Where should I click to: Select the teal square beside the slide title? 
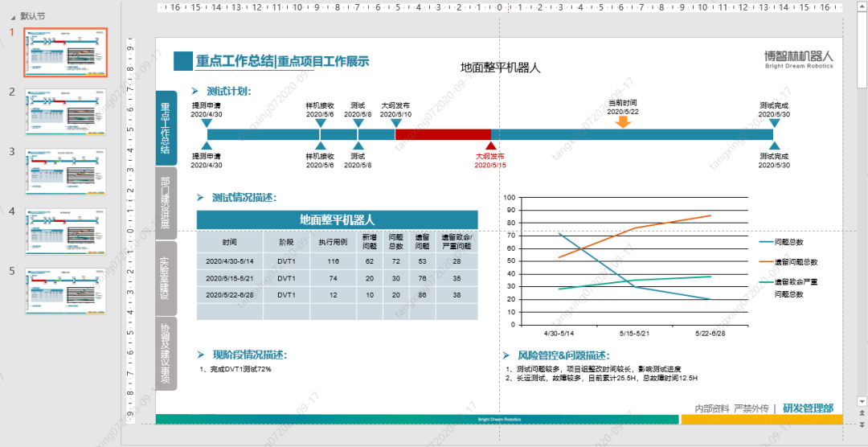click(182, 61)
